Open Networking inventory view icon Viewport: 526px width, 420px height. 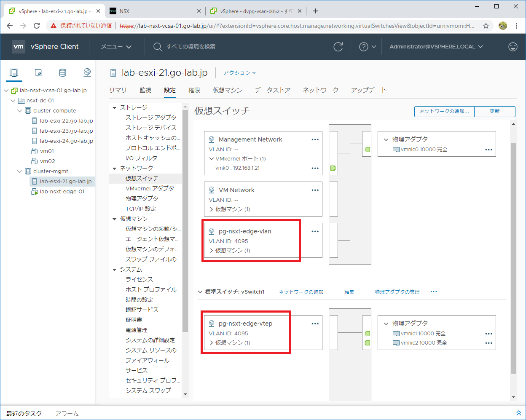[x=87, y=72]
